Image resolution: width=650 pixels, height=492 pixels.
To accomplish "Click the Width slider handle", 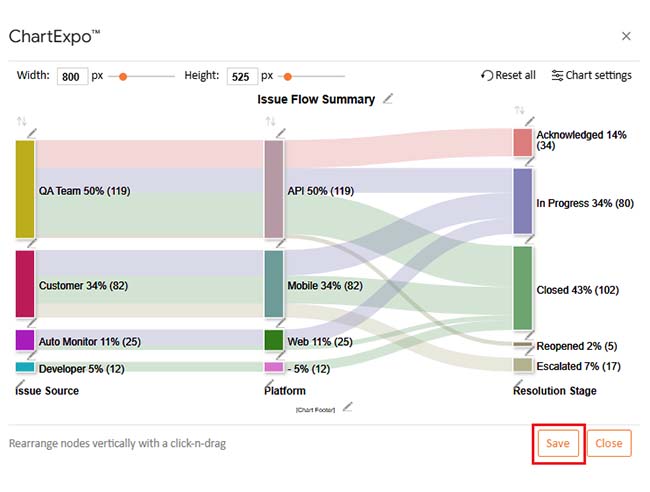I will pyautogui.click(x=123, y=75).
